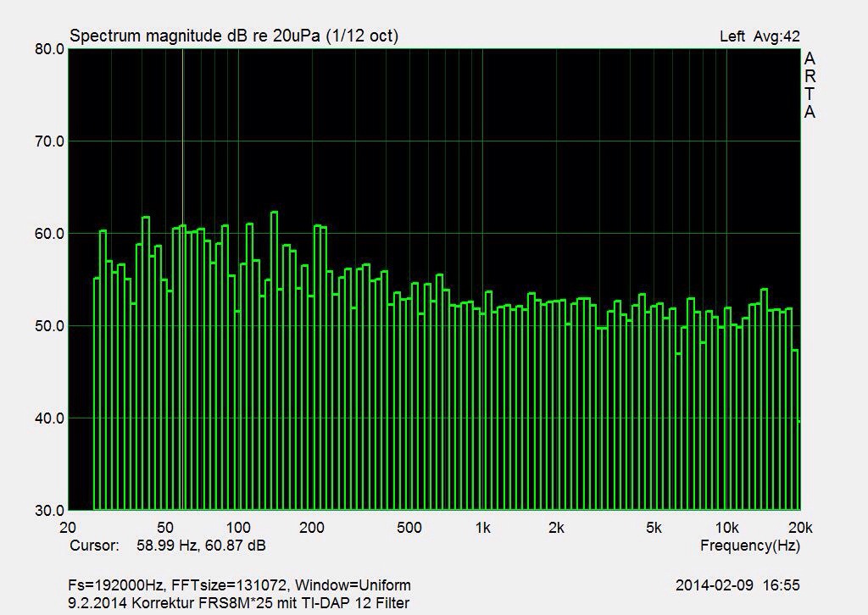The image size is (868, 615).
Task: Click the 1k frequency axis label
Action: click(x=482, y=528)
